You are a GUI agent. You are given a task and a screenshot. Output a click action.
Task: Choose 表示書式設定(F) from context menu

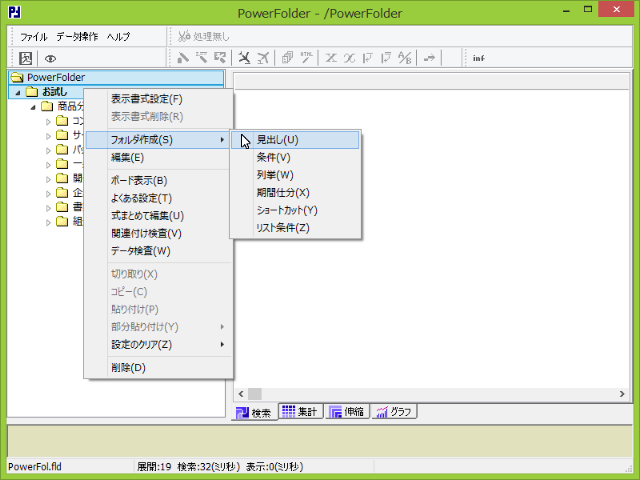pos(158,99)
